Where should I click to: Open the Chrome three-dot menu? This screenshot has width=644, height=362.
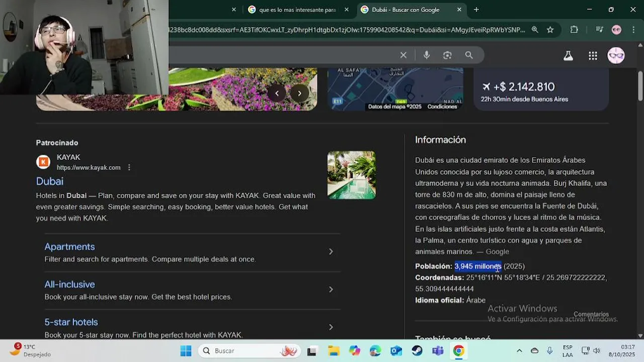point(633,30)
